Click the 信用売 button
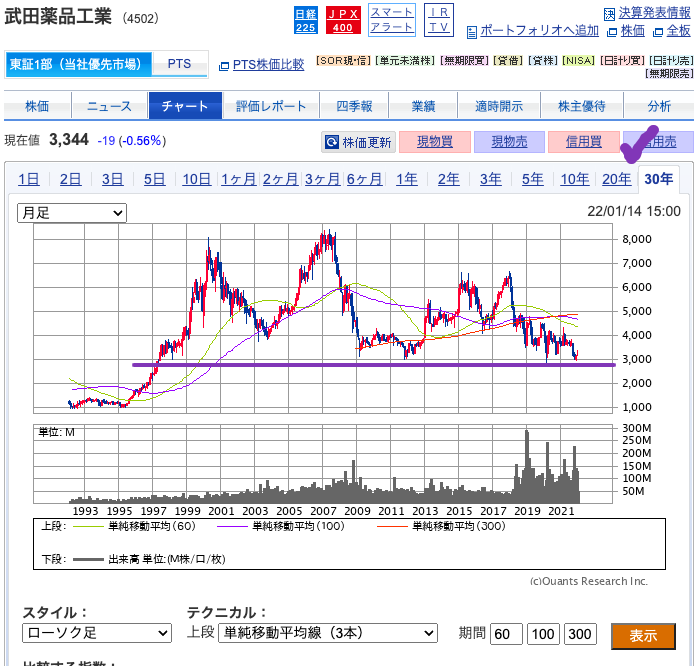Viewport: 699px width, 666px height. click(x=658, y=142)
